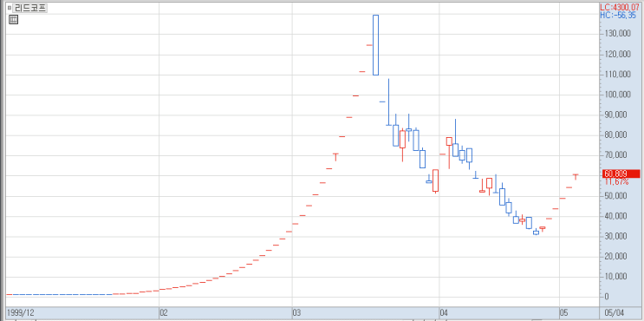Click the data table grid icon
The height and width of the screenshot is (321, 644).
coord(14,19)
